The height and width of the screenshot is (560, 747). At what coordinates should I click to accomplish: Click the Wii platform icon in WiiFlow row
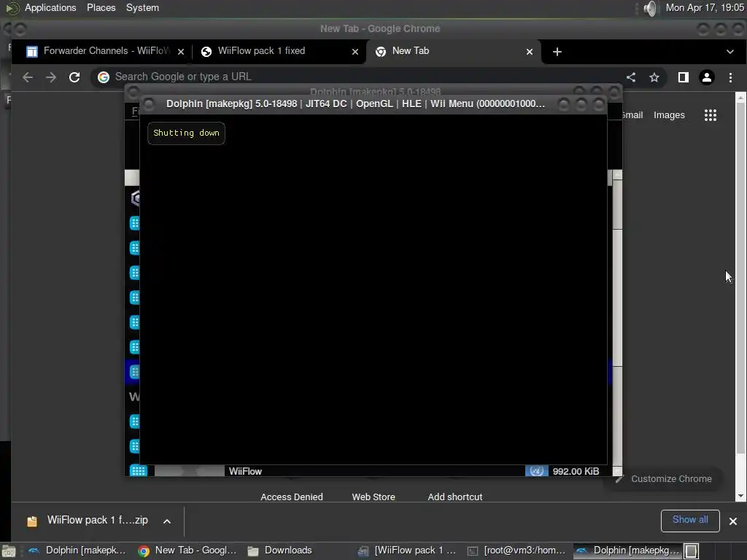pos(138,471)
